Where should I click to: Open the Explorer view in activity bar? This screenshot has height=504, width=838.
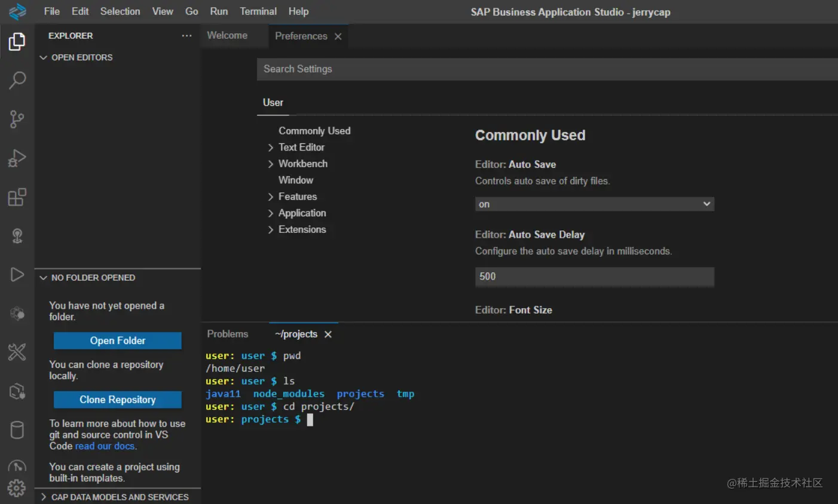click(x=17, y=42)
